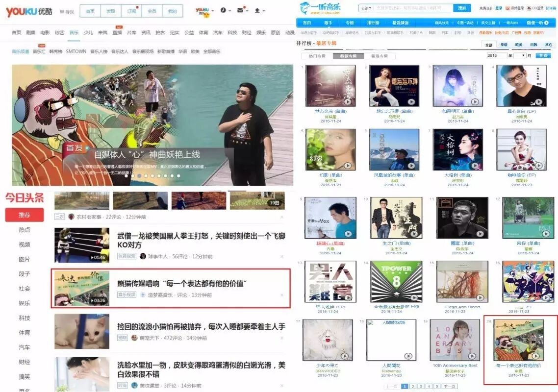Viewport: 558px width, 392px height.
Task: Play the 人間開花 album via its play icon
Action: [x=408, y=356]
